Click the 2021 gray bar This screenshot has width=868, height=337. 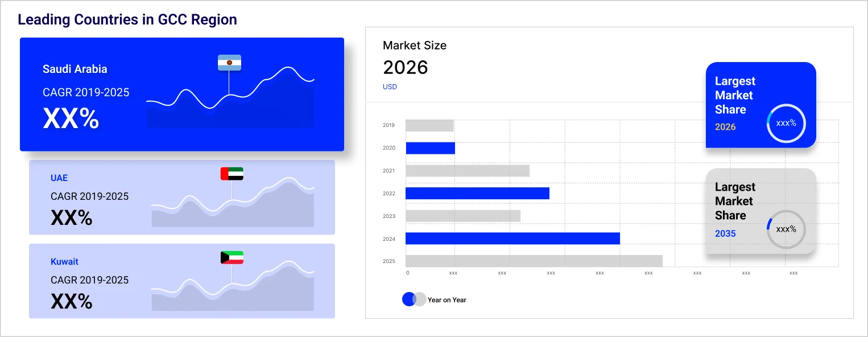(467, 171)
